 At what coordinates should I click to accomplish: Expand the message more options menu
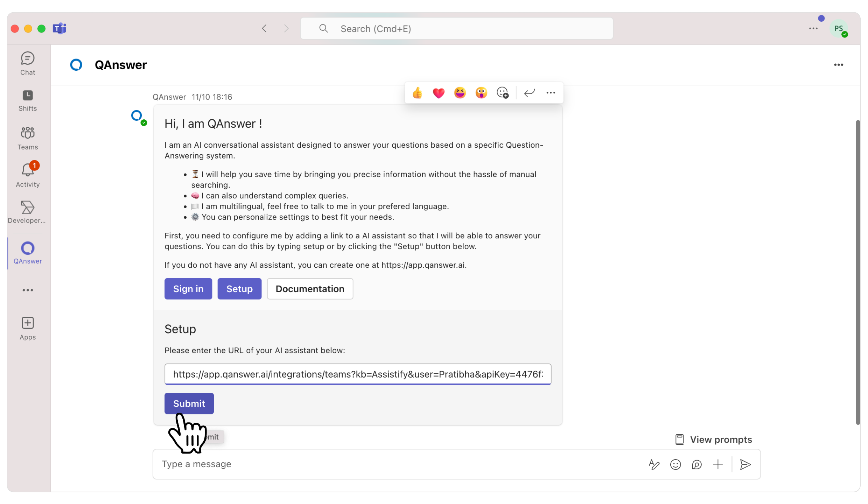point(551,92)
